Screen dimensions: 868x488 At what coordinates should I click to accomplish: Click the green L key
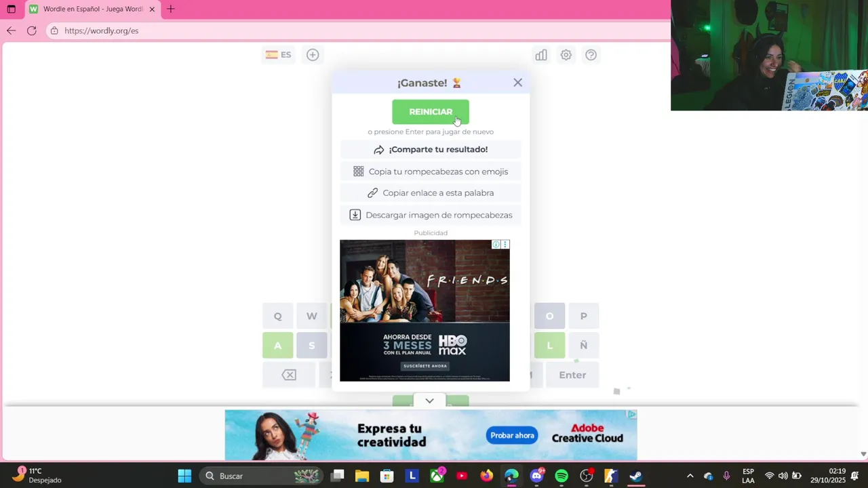click(x=549, y=346)
